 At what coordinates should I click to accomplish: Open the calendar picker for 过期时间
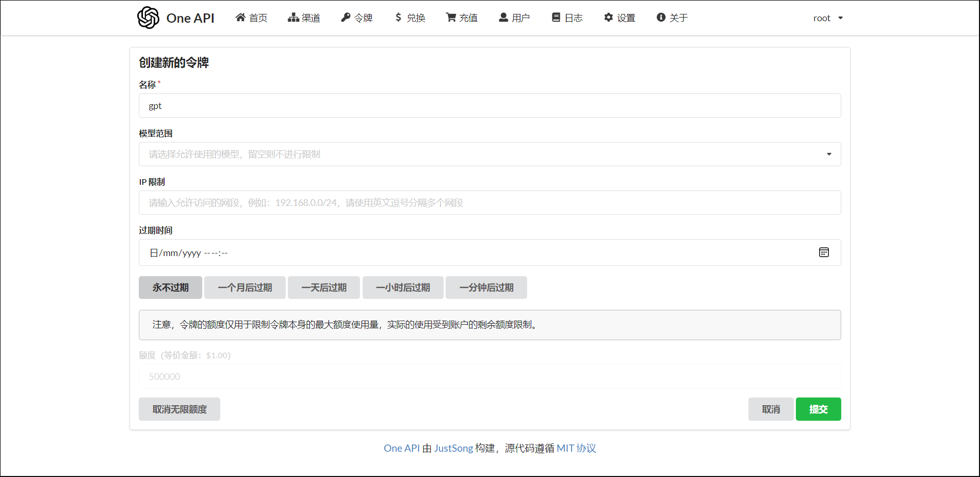pos(824,252)
